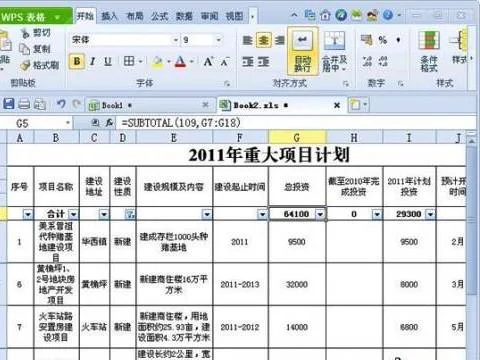This screenshot has height=360, width=480.
Task: Switch to the Book1 document tab
Action: tap(149, 105)
